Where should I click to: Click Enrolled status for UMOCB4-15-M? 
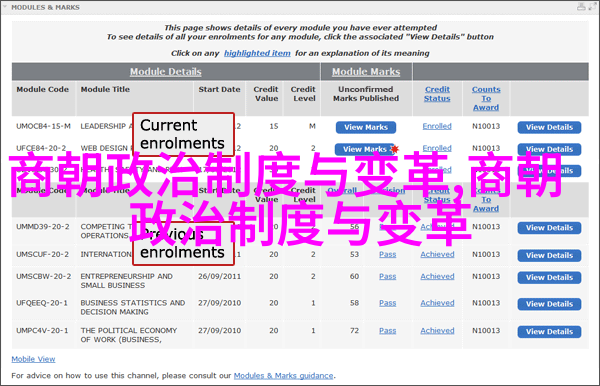[x=437, y=126]
